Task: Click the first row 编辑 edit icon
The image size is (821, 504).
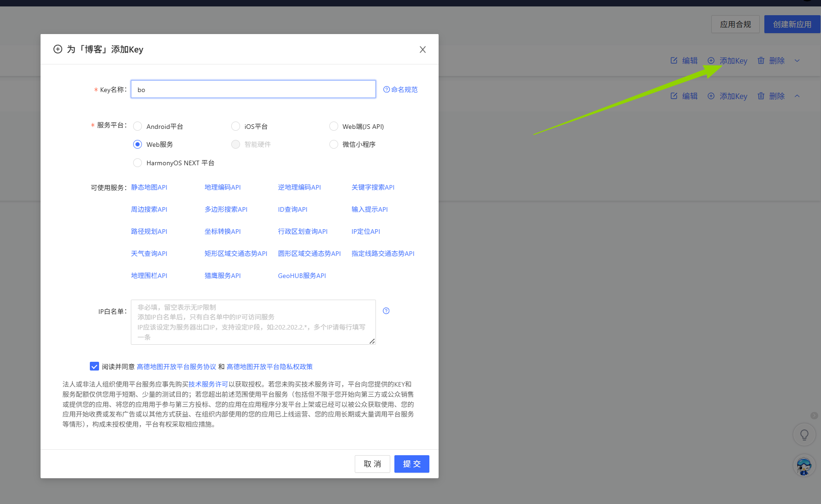Action: 674,61
